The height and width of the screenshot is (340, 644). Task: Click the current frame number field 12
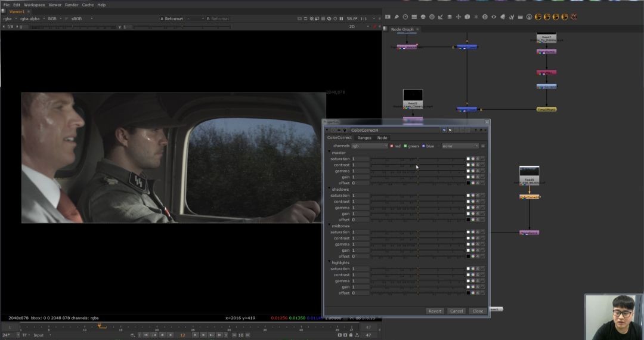click(183, 335)
